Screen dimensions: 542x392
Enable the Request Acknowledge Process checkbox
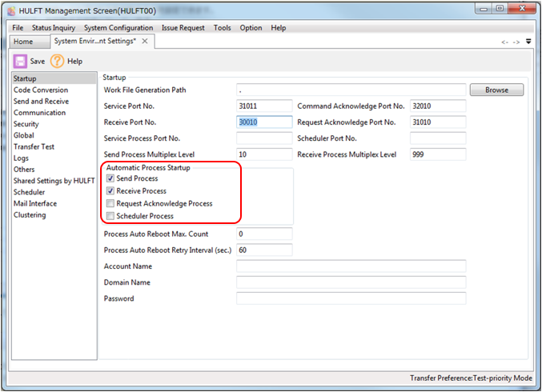click(x=110, y=204)
